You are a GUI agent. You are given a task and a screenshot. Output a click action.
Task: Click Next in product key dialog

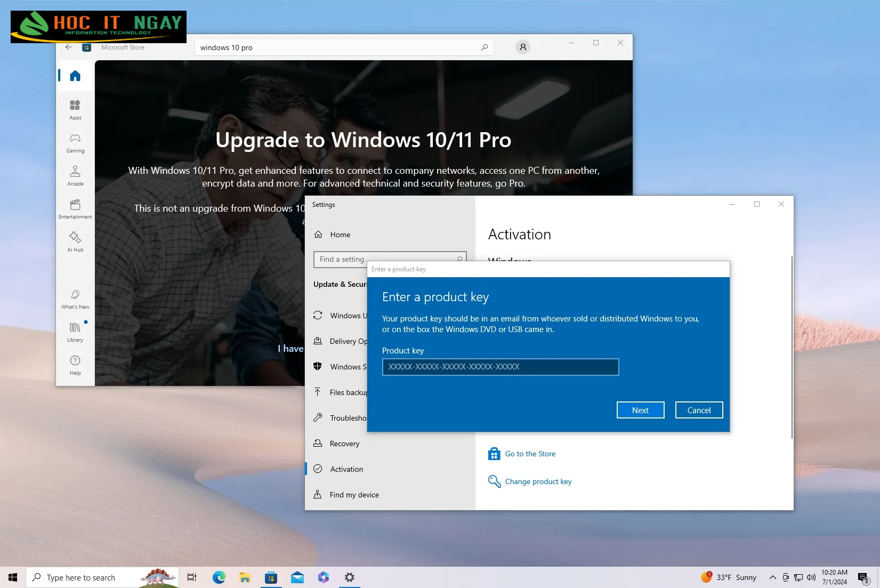point(640,410)
